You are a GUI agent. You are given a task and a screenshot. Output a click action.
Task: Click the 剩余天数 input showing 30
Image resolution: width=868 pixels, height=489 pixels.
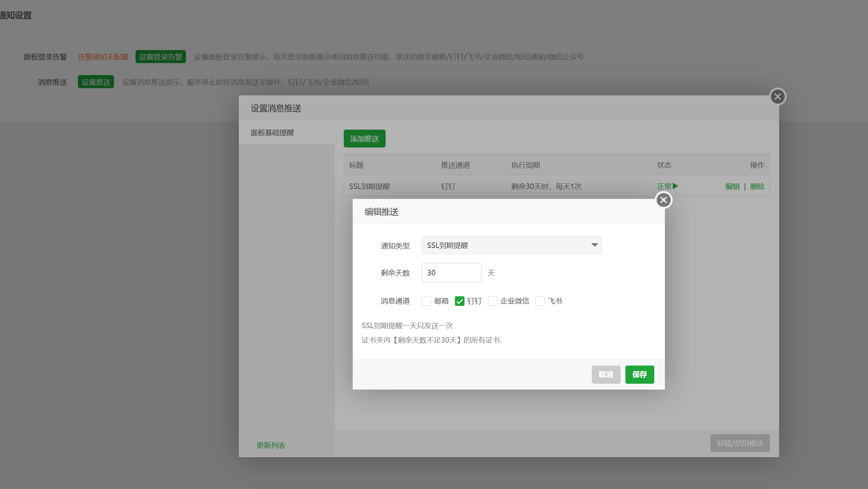(451, 272)
